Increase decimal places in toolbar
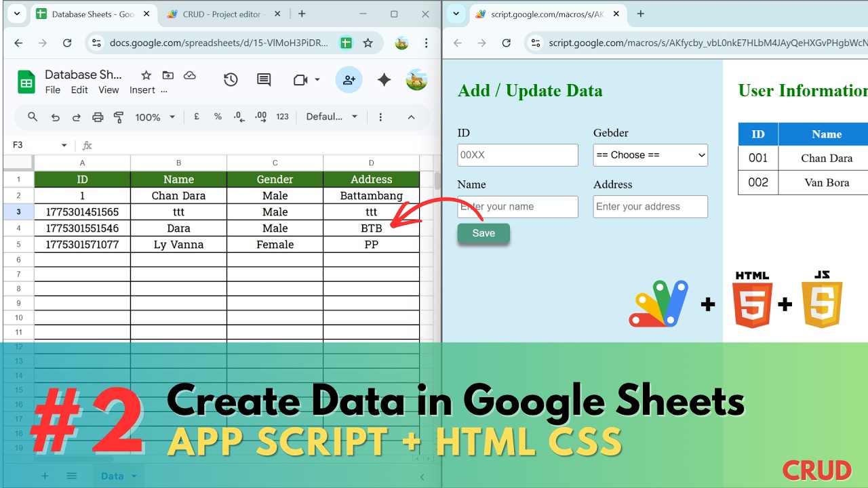The width and height of the screenshot is (868, 488). [260, 117]
